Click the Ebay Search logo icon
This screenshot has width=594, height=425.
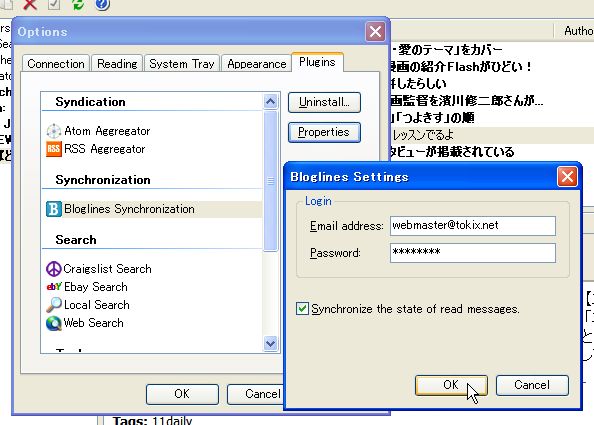[x=54, y=287]
